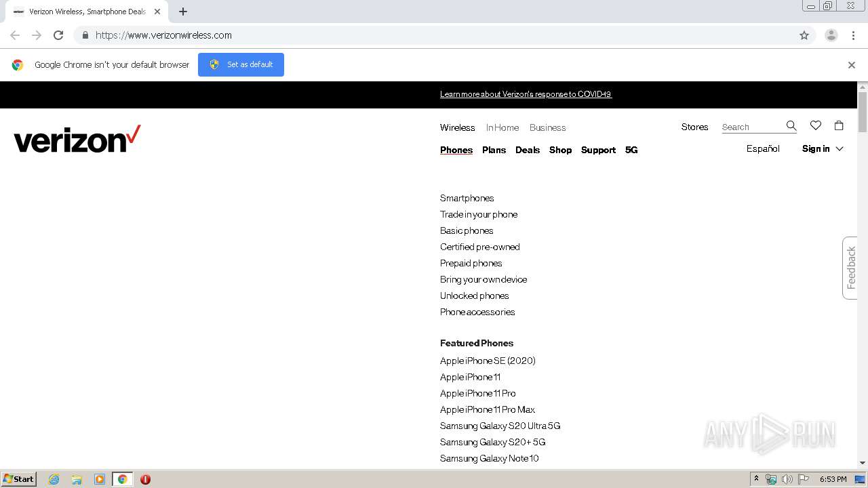The width and height of the screenshot is (868, 488).
Task: Open the Shop menu
Action: 560,150
